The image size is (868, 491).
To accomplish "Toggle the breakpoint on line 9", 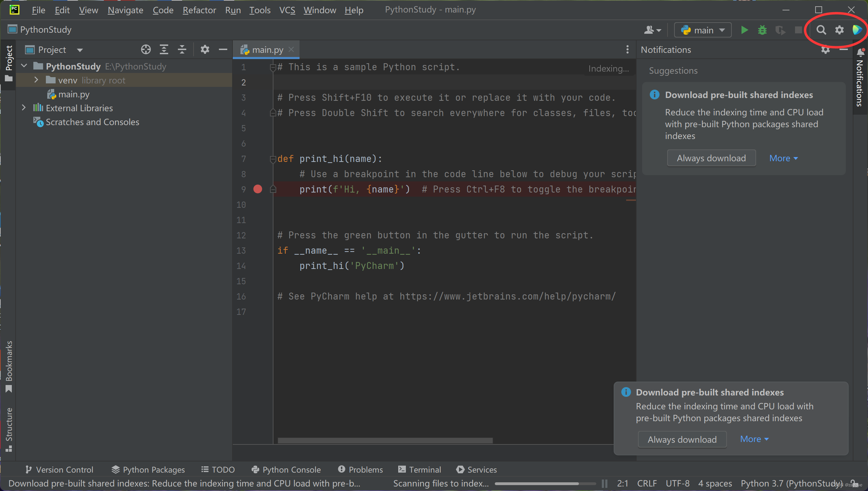I will (x=258, y=189).
